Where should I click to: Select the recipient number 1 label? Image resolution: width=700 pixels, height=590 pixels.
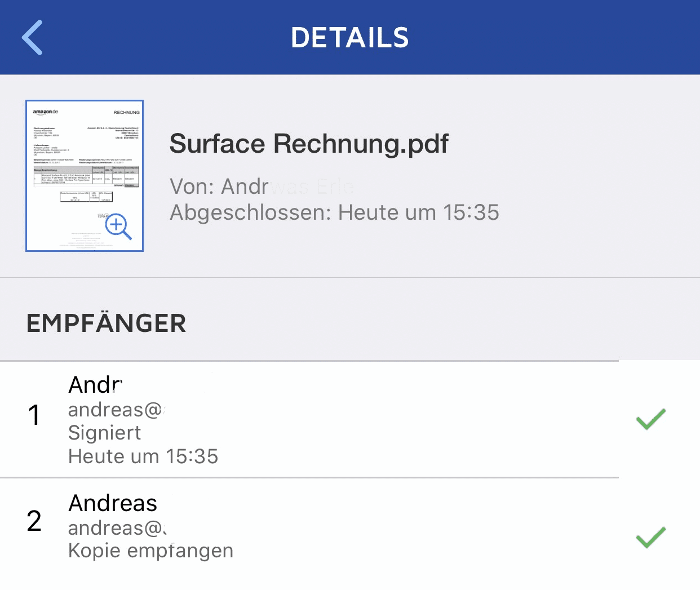[x=34, y=415]
